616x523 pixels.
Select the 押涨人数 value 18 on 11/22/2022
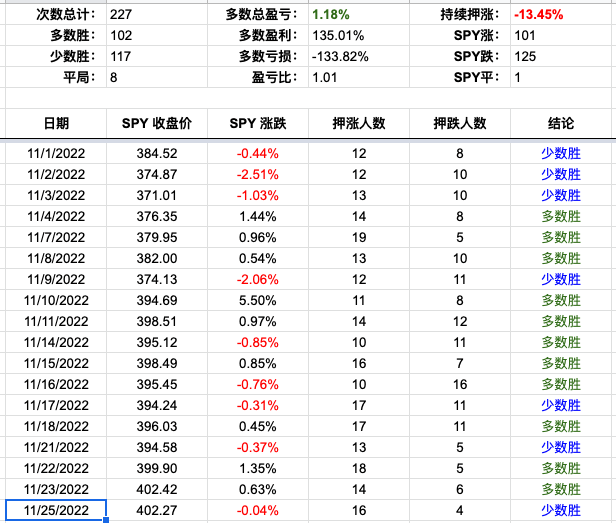coord(359,469)
